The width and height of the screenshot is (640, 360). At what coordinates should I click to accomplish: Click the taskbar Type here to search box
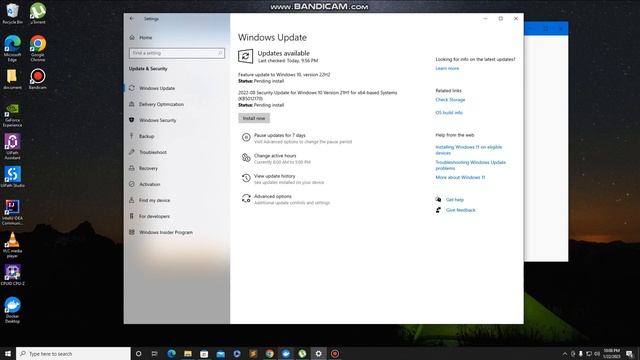coord(73,353)
